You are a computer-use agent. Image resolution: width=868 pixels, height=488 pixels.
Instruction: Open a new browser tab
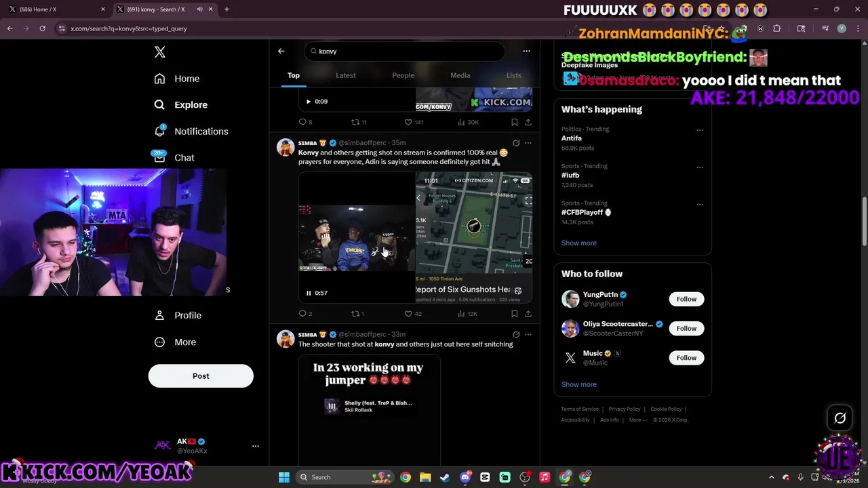point(226,9)
